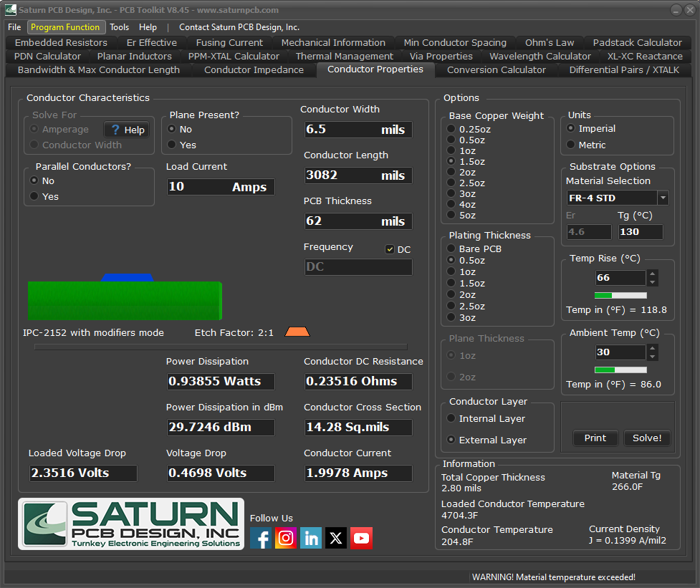Switch to the Ohm's Law tab
Image resolution: width=700 pixels, height=588 pixels.
tap(549, 43)
